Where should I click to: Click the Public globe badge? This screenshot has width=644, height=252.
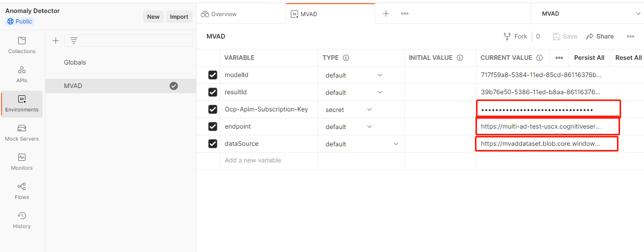[19, 21]
